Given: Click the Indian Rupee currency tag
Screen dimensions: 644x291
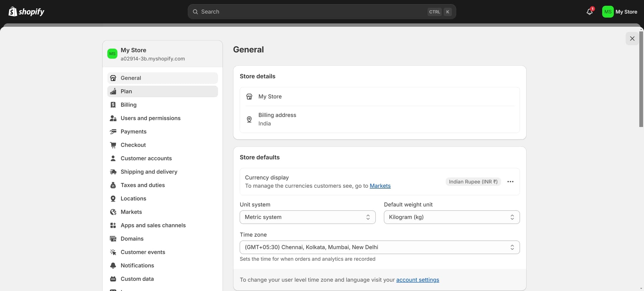Looking at the screenshot, I should (473, 181).
